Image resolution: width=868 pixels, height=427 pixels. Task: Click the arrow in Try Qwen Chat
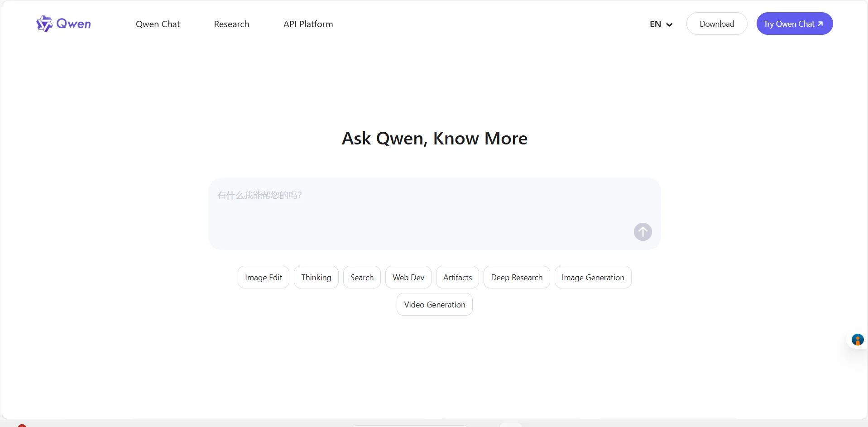tap(820, 24)
